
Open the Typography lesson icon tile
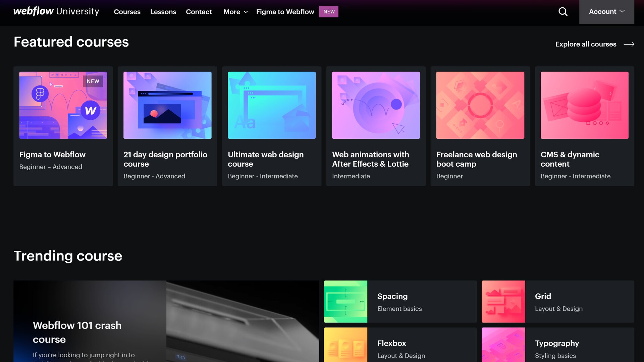503,345
